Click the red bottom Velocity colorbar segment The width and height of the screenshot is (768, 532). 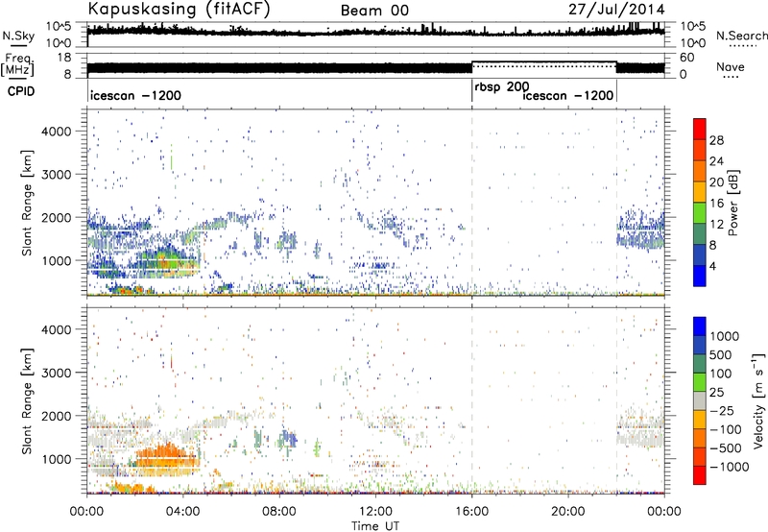(700, 475)
